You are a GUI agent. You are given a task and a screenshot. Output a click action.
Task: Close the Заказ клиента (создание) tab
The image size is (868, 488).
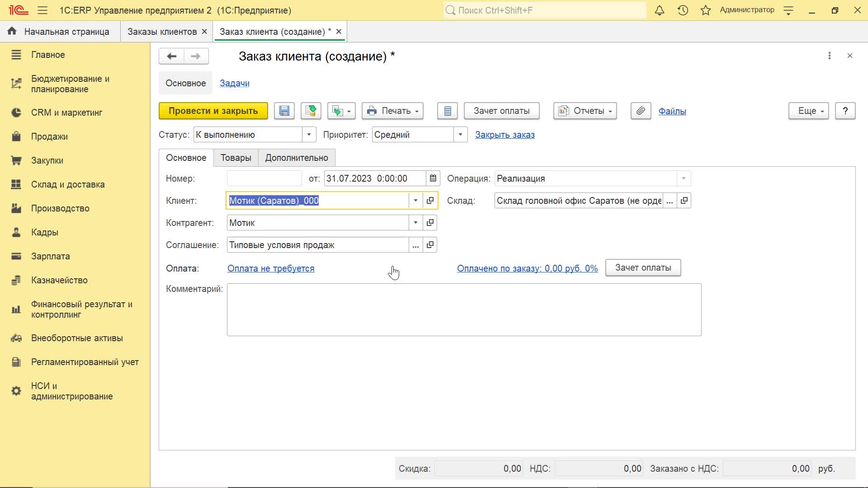point(339,32)
